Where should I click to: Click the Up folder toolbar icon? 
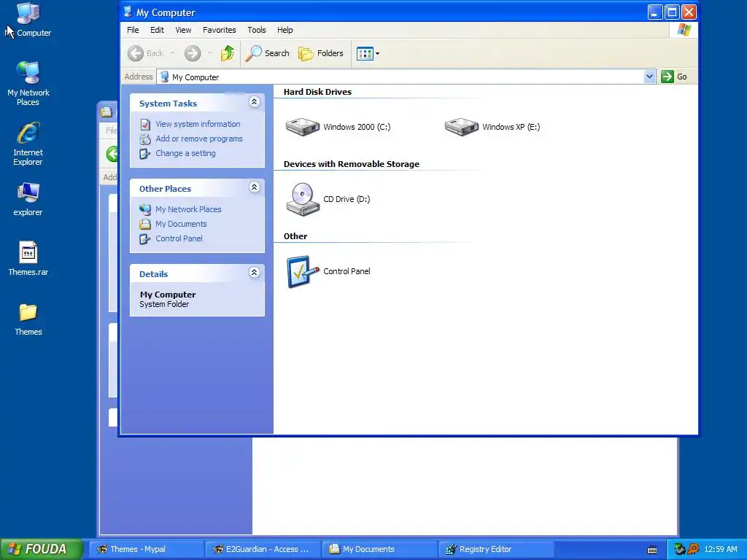click(228, 53)
